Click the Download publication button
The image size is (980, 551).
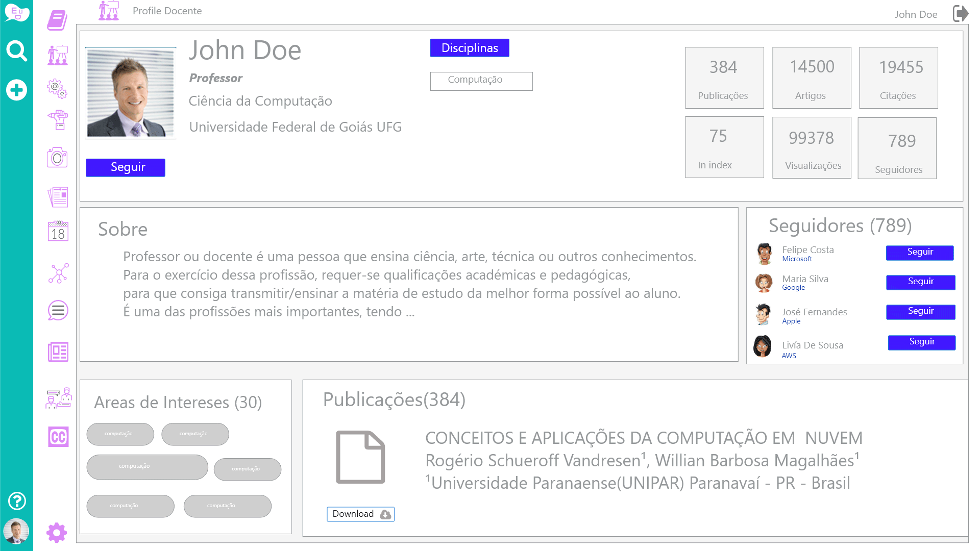[360, 514]
